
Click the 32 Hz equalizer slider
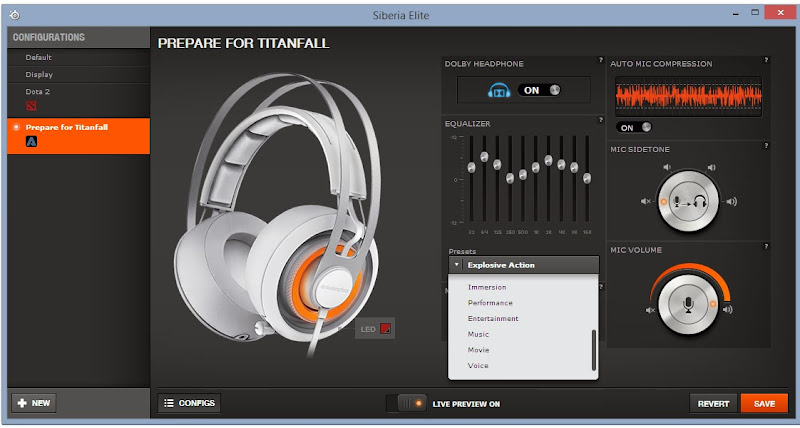tap(471, 167)
